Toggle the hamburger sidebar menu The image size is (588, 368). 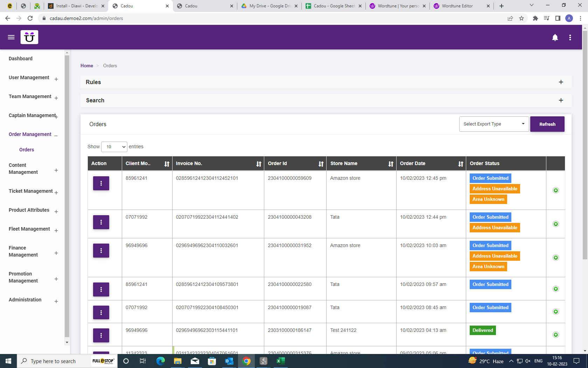pyautogui.click(x=11, y=37)
